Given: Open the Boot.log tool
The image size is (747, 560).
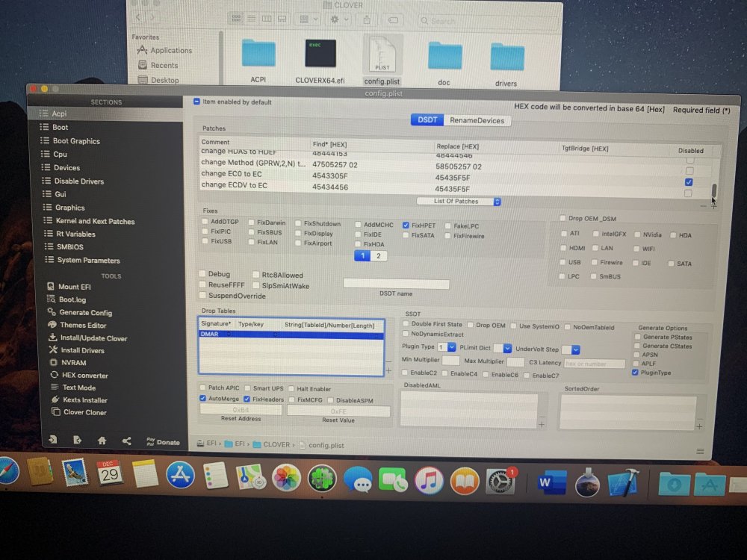Looking at the screenshot, I should pyautogui.click(x=72, y=299).
